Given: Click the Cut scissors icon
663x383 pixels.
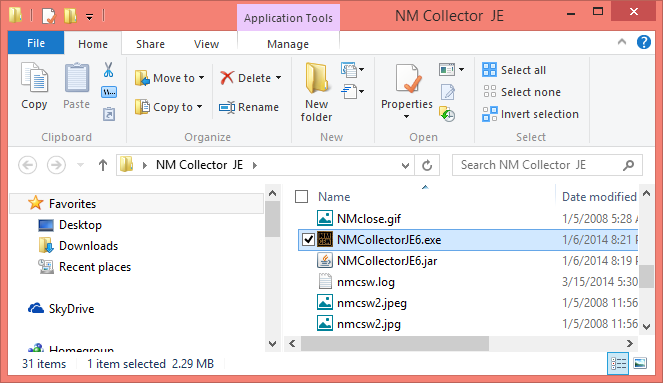Looking at the screenshot, I should click(x=109, y=70).
